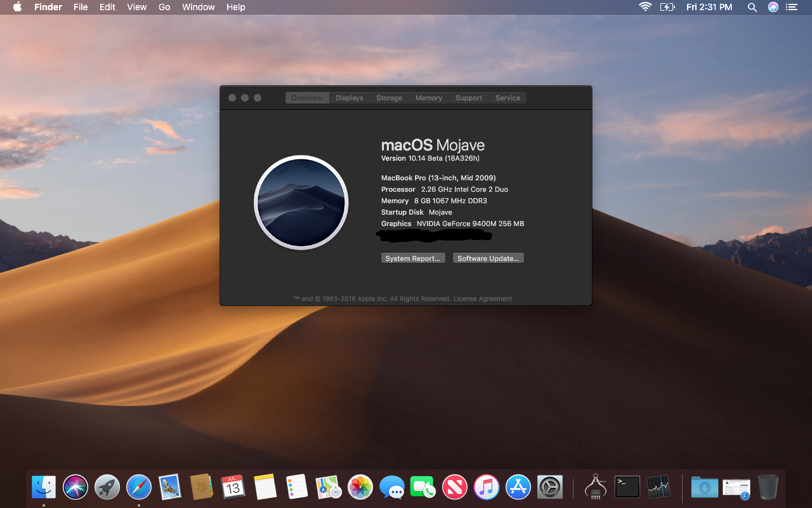Launch Siri from the Dock
The width and height of the screenshot is (812, 508).
click(75, 487)
